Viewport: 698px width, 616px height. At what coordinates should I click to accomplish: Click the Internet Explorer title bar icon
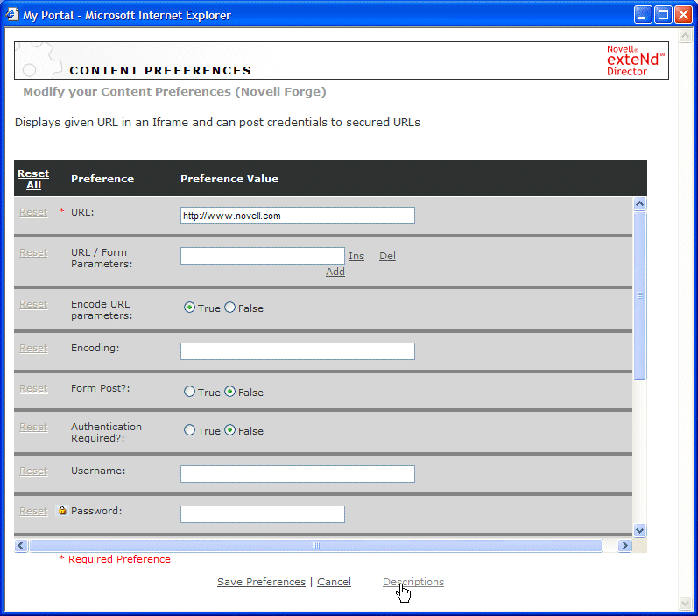pos(12,14)
